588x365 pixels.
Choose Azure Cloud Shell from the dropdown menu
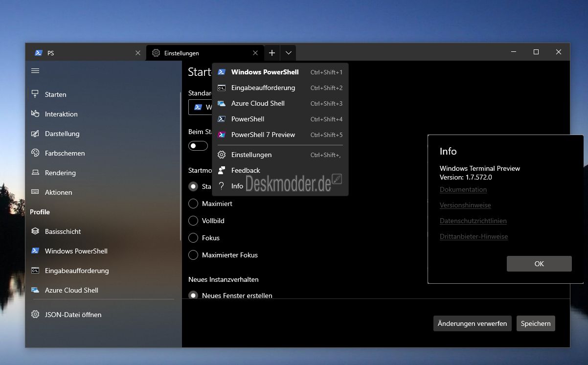tap(280, 103)
